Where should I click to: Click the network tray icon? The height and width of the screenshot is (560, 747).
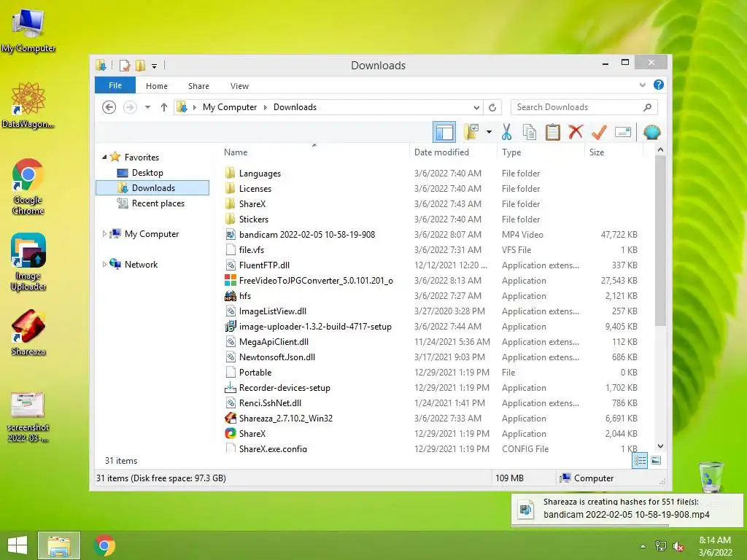[x=660, y=545]
